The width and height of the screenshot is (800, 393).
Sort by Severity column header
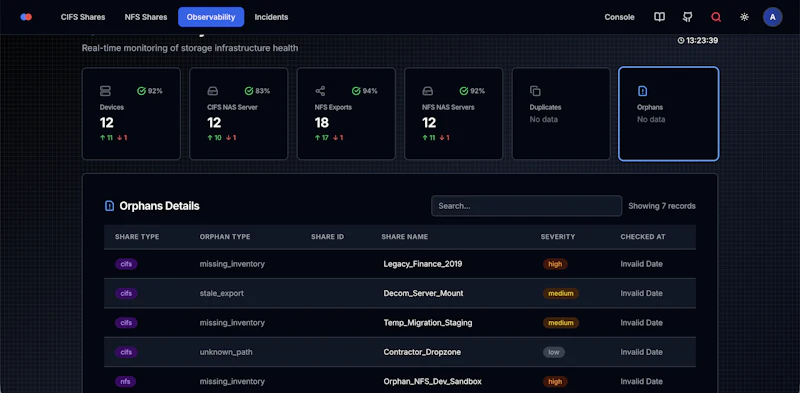click(x=558, y=237)
